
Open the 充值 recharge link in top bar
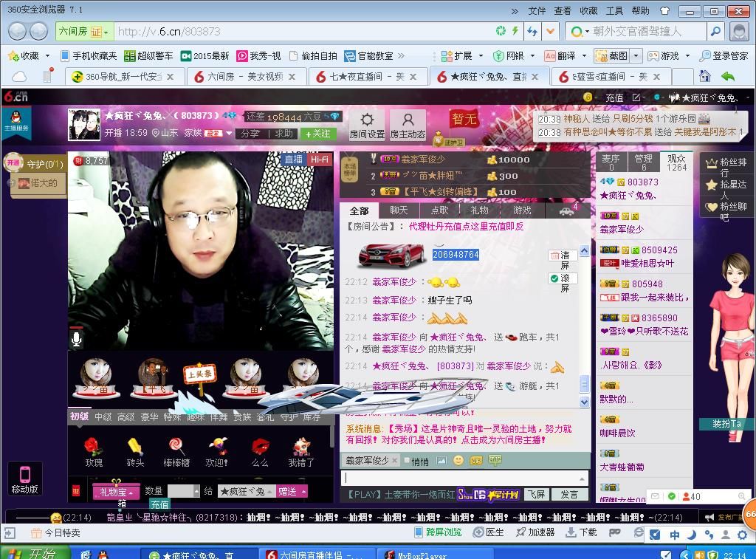pos(614,98)
